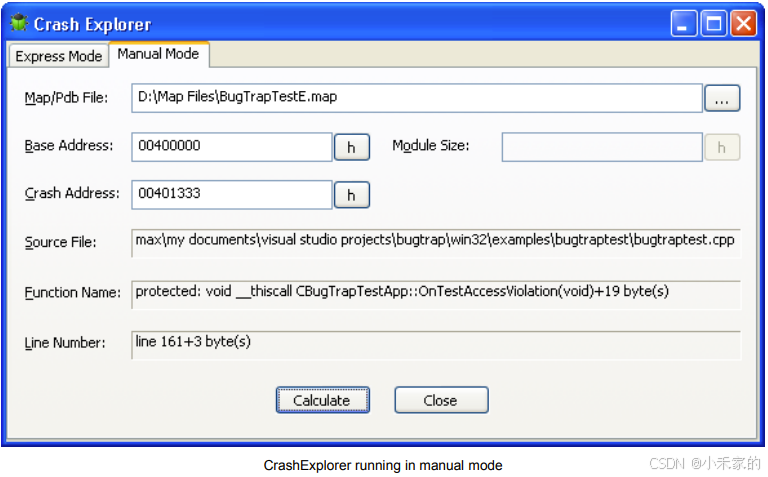Switch to the Express Mode tab
Screen dimensions: 768x477
pos(58,56)
